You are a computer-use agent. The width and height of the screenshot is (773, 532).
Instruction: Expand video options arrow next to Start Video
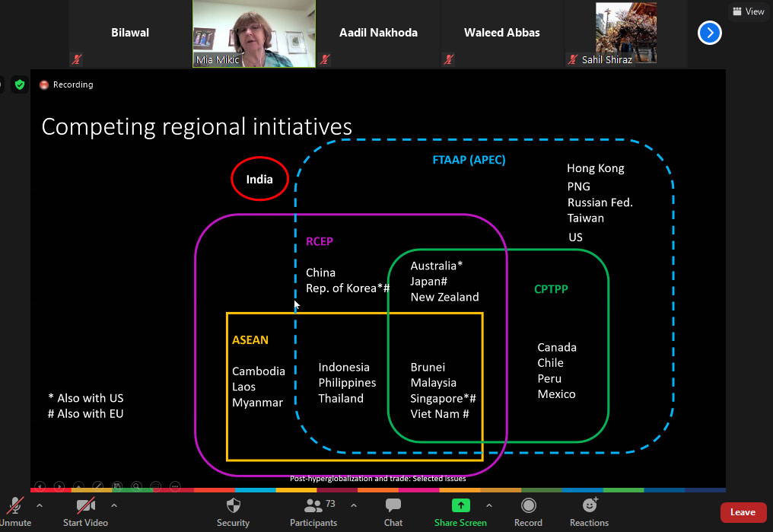tap(114, 505)
